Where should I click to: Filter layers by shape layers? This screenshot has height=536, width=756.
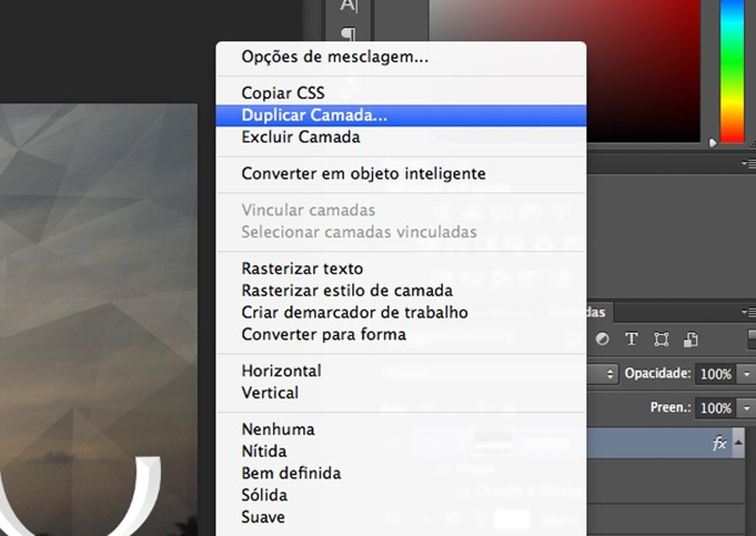point(661,339)
